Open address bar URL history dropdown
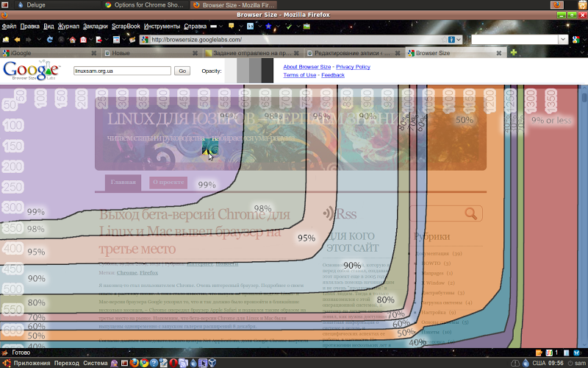Image resolution: width=588 pixels, height=368 pixels. tap(459, 40)
